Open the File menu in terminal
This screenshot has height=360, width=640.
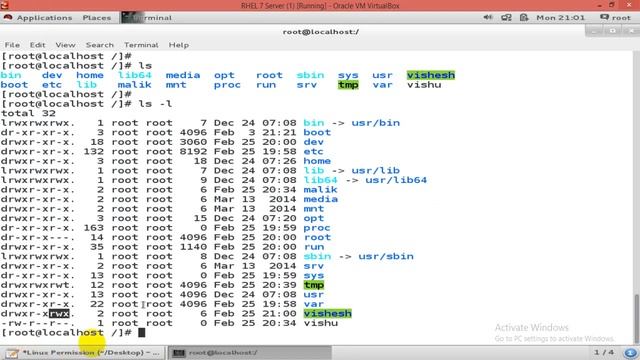pos(12,45)
